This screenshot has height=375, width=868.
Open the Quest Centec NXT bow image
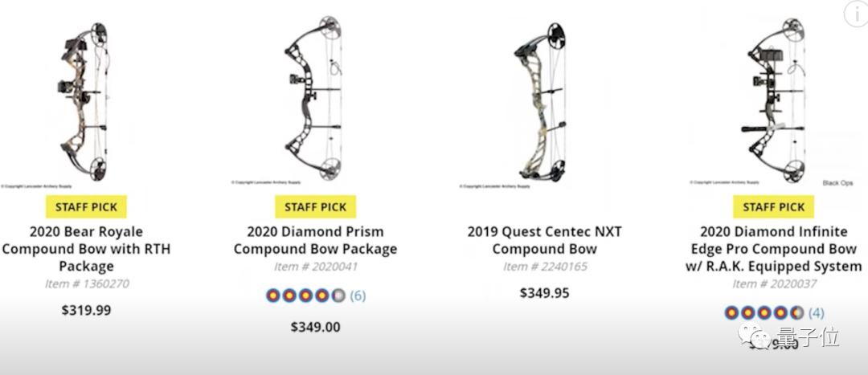[544, 100]
